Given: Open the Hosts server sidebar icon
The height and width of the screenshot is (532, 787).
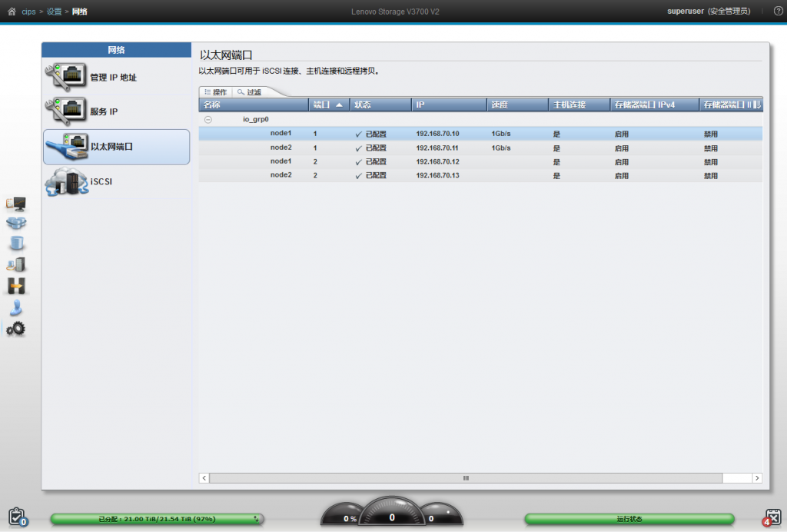Looking at the screenshot, I should coord(15,264).
